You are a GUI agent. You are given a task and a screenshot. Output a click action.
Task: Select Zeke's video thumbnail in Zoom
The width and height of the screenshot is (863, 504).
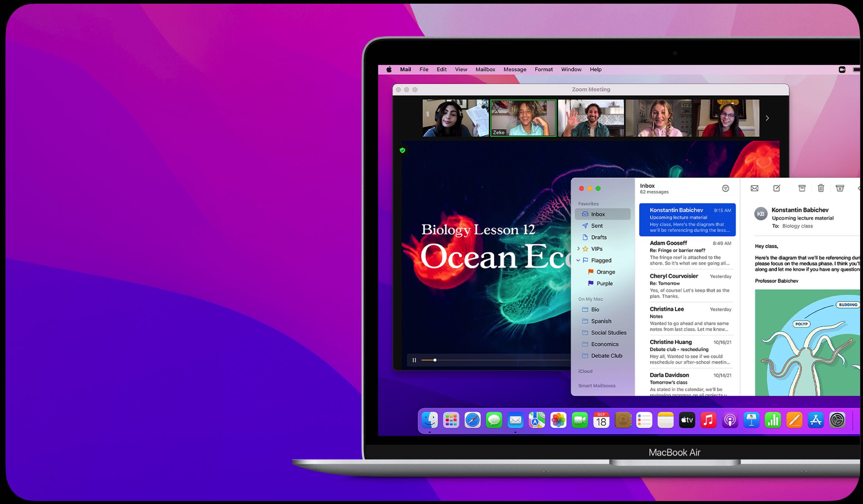pyautogui.click(x=523, y=118)
